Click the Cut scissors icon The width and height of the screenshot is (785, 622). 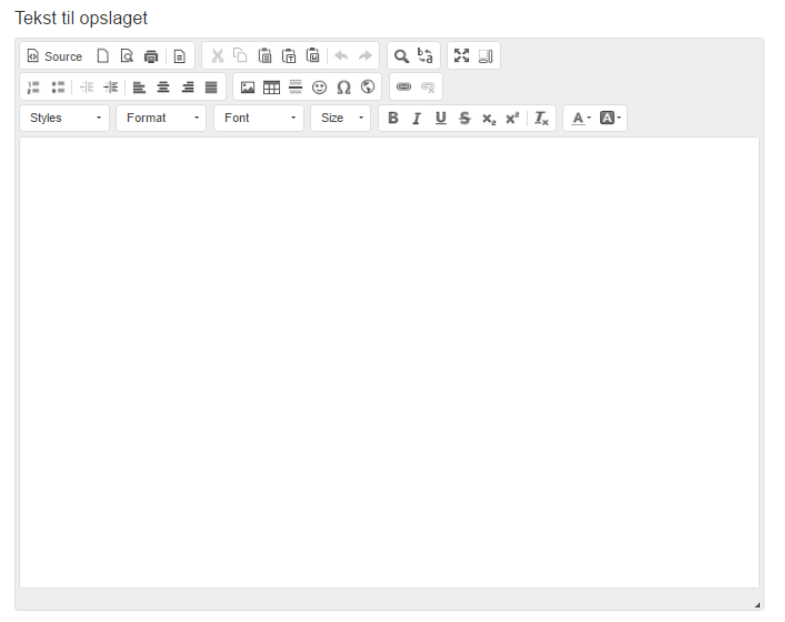(217, 56)
